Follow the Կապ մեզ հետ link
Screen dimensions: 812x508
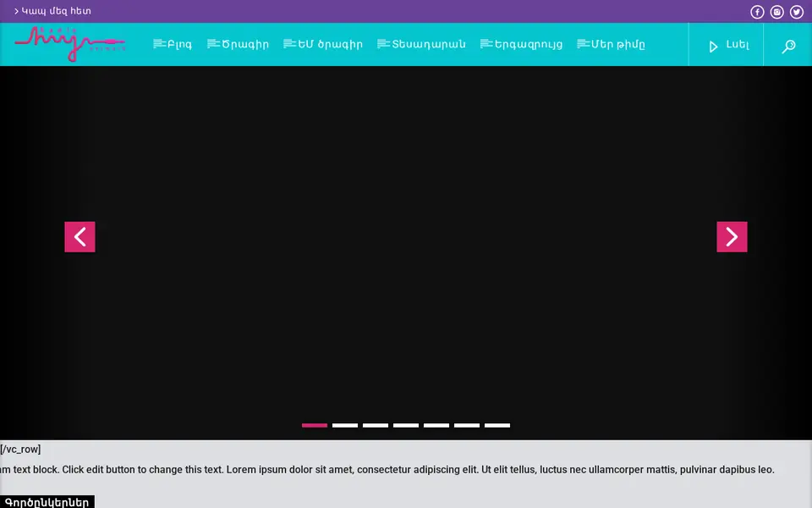coord(52,11)
